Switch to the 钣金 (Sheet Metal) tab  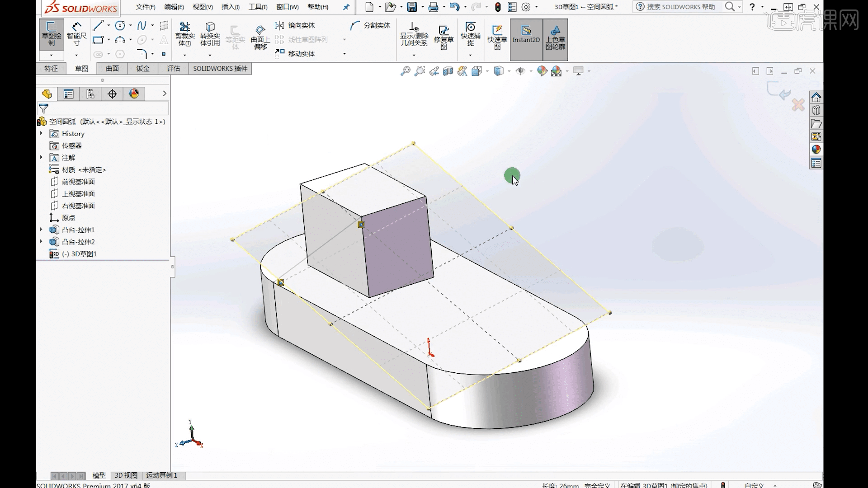click(142, 68)
